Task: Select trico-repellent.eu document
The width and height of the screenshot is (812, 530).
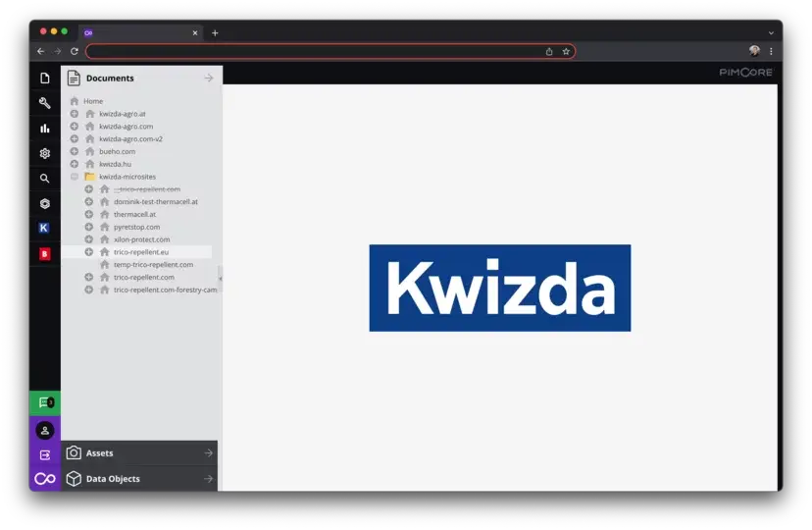Action: click(141, 252)
